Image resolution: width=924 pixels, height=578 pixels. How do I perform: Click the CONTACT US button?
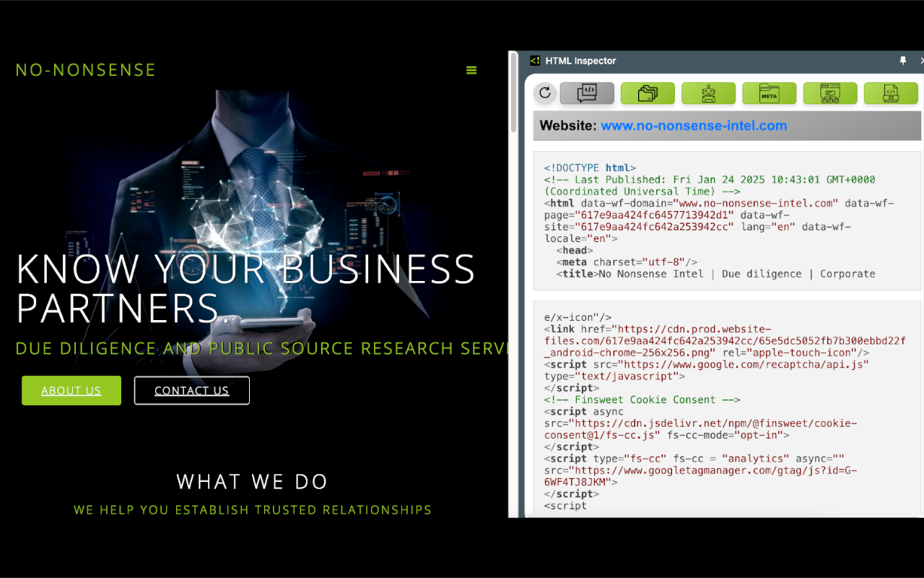coord(192,391)
